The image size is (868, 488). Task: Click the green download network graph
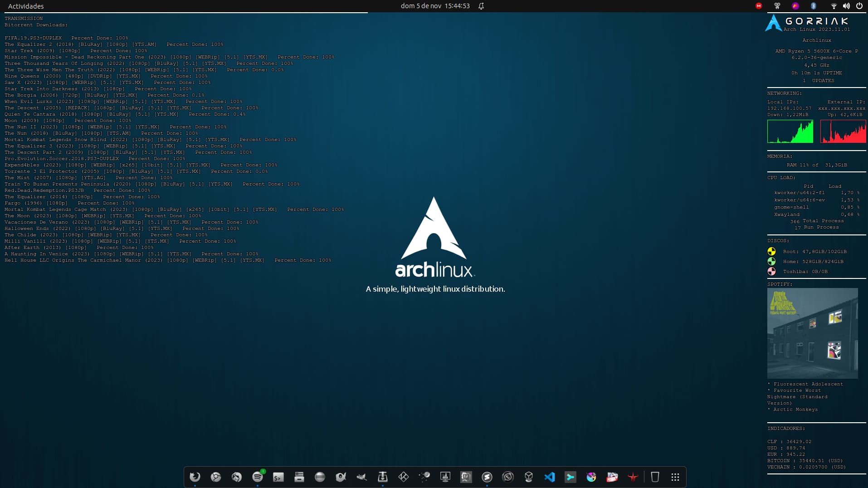[790, 132]
